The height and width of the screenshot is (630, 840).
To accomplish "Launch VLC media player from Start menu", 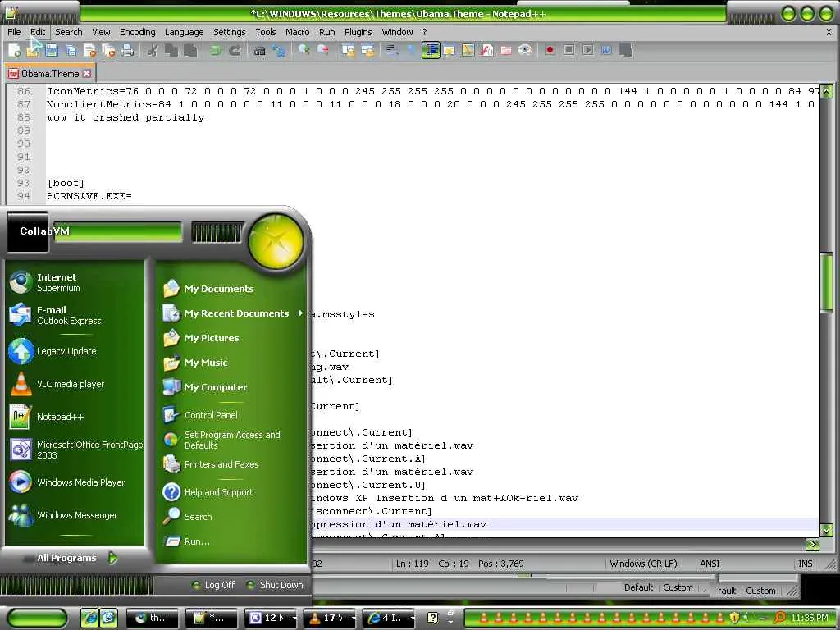I will tap(57, 384).
